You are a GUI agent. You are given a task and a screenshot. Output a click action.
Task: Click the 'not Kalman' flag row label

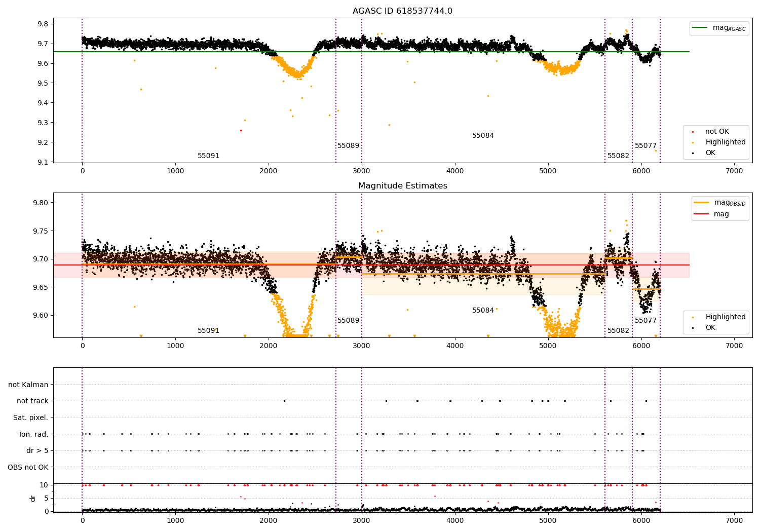click(x=28, y=385)
